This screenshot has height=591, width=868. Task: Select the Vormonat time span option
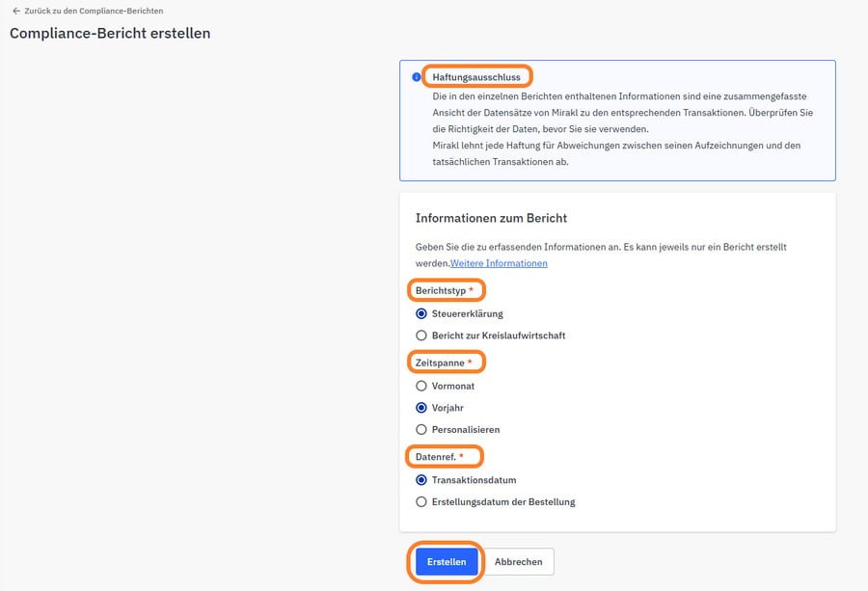421,386
